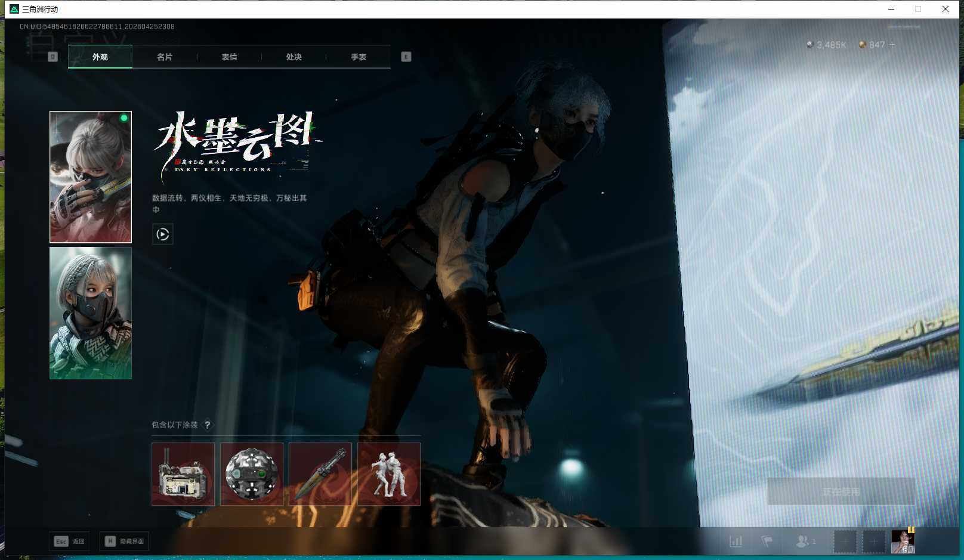The image size is (964, 560).
Task: View the radio backpack gadget skin item
Action: pyautogui.click(x=183, y=474)
